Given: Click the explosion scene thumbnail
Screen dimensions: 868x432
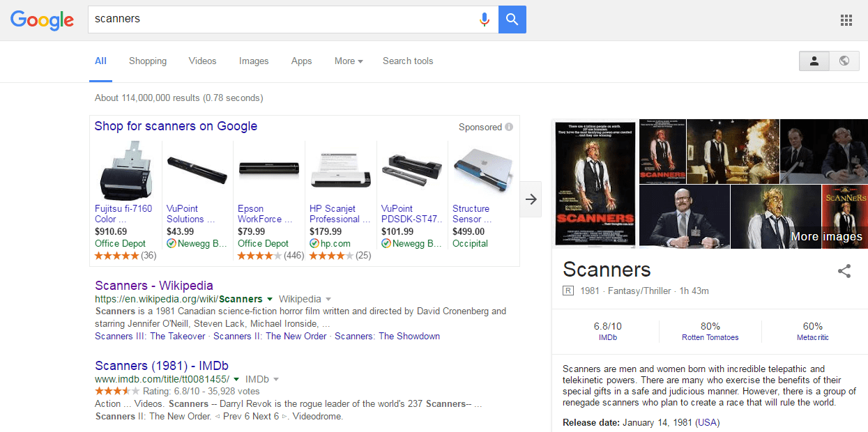Looking at the screenshot, I should (x=733, y=151).
